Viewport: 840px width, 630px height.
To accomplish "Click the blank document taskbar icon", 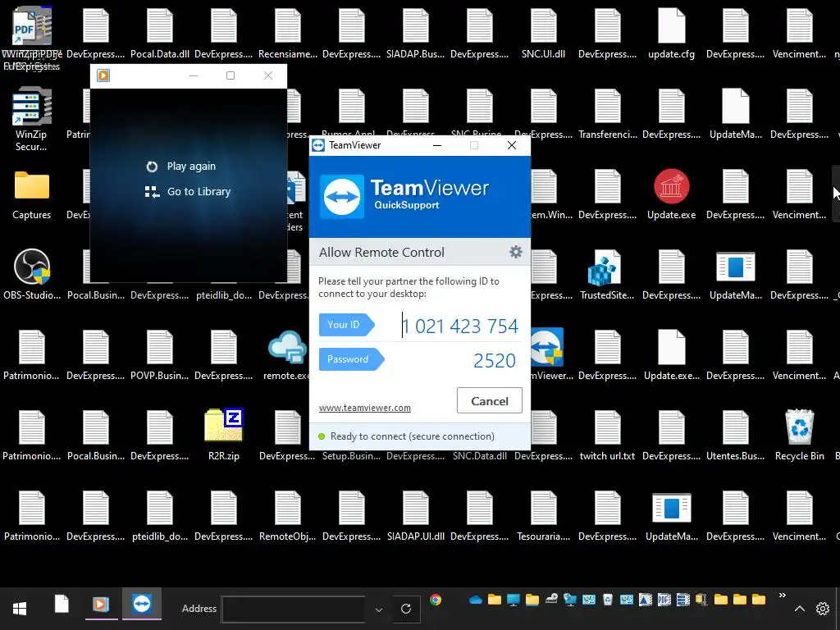I will [x=62, y=605].
